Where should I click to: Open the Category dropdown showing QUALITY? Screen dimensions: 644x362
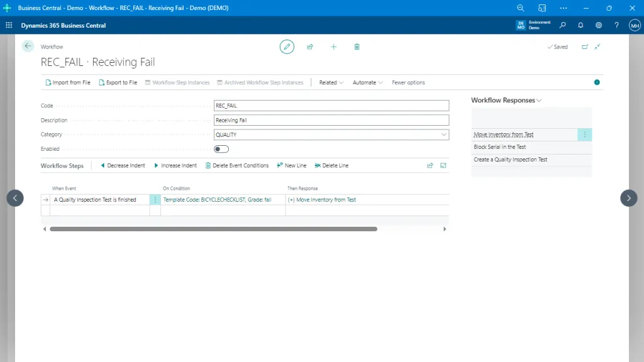tap(443, 134)
